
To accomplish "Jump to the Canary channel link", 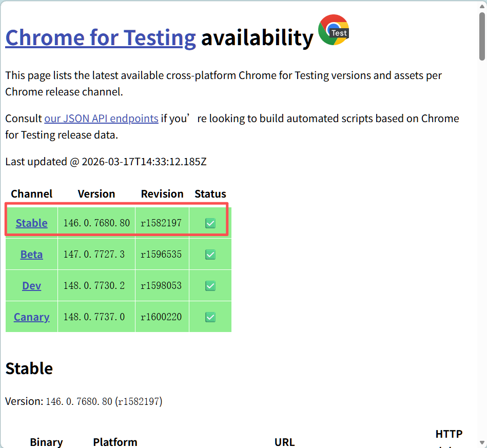I will [x=32, y=317].
